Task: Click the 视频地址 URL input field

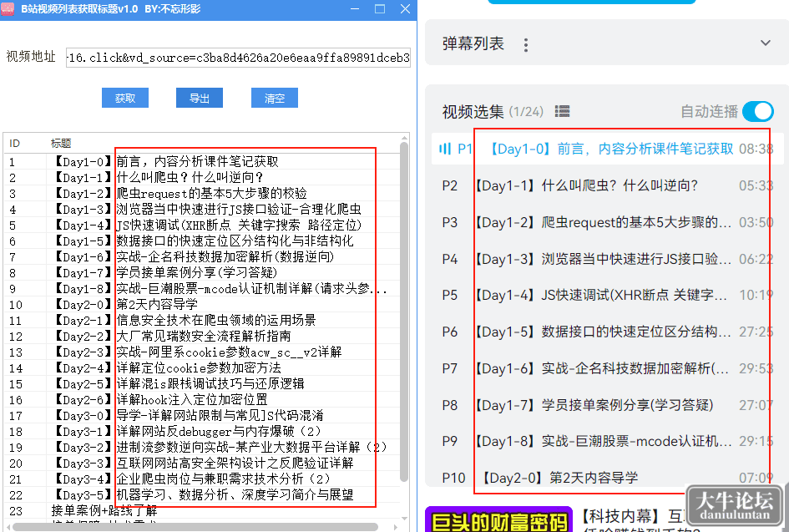Action: 238,58
